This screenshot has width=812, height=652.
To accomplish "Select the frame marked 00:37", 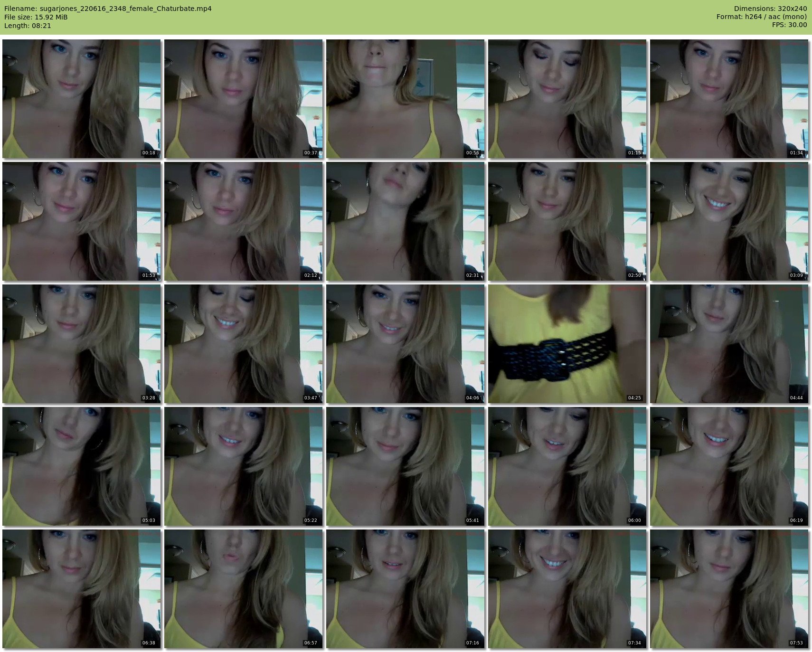I will pos(244,99).
